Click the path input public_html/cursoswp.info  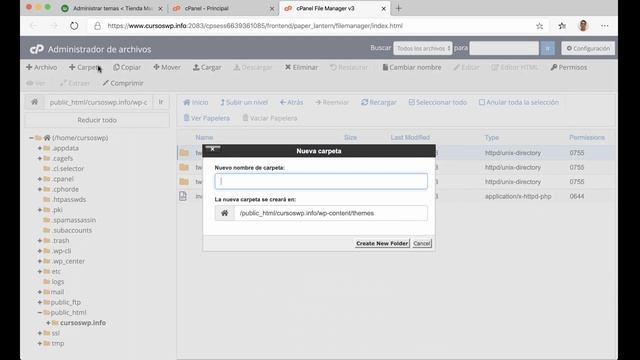(98, 102)
